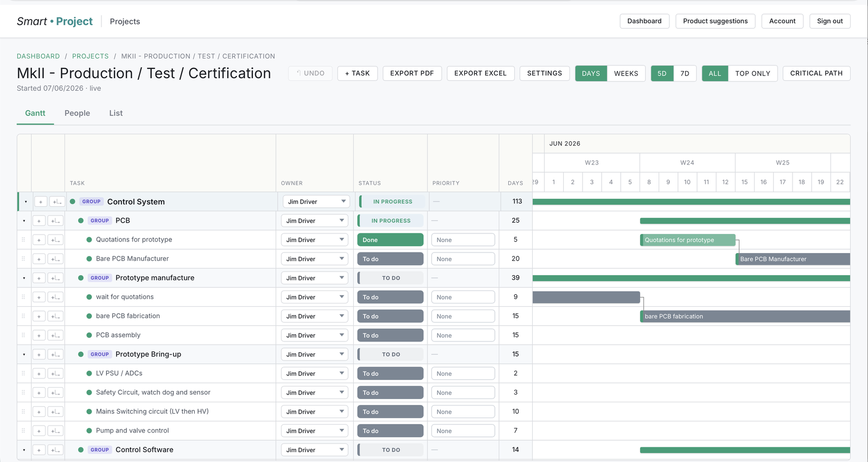Go to PROJECTS breadcrumb link
This screenshot has height=462, width=868.
(x=91, y=56)
